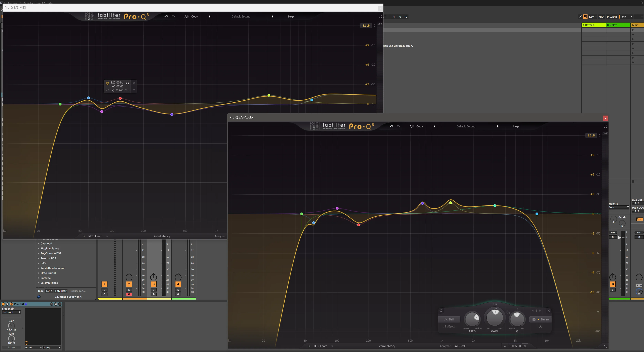Click the browser preview headphone icon
The image size is (644, 352).
(x=39, y=297)
